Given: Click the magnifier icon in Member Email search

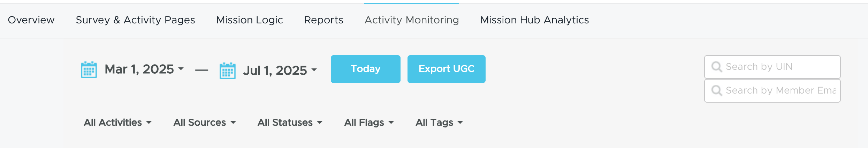Looking at the screenshot, I should pyautogui.click(x=717, y=90).
